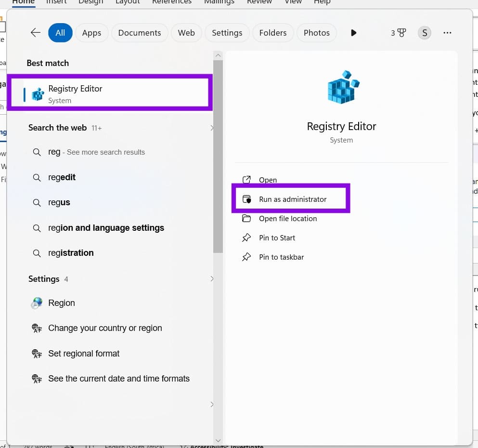The width and height of the screenshot is (478, 448).
Task: Go back with the left arrow button
Action: (36, 33)
